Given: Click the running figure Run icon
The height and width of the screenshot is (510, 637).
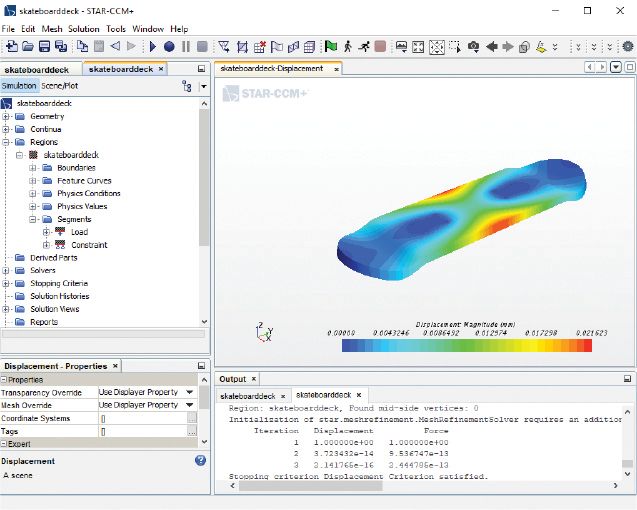Looking at the screenshot, I should point(364,47).
